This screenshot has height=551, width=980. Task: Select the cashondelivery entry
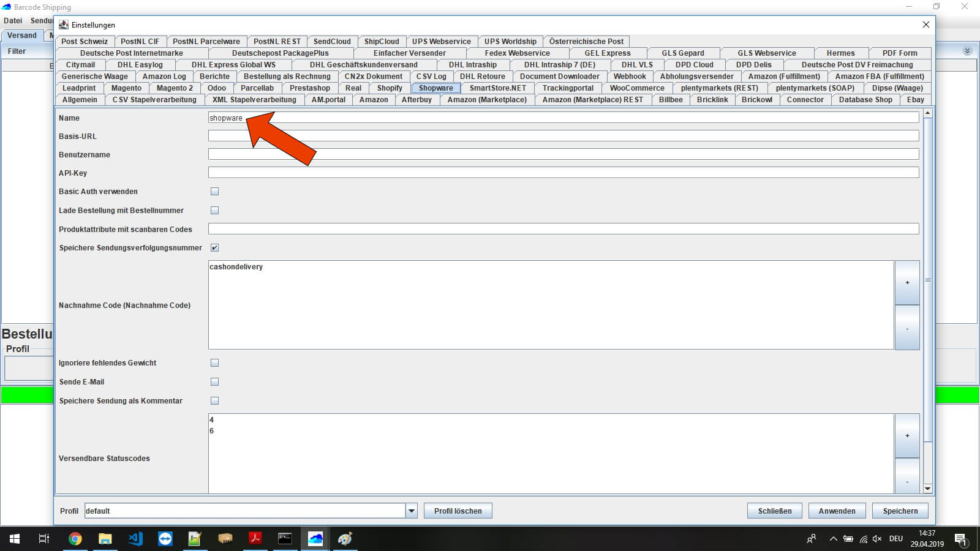tap(236, 267)
